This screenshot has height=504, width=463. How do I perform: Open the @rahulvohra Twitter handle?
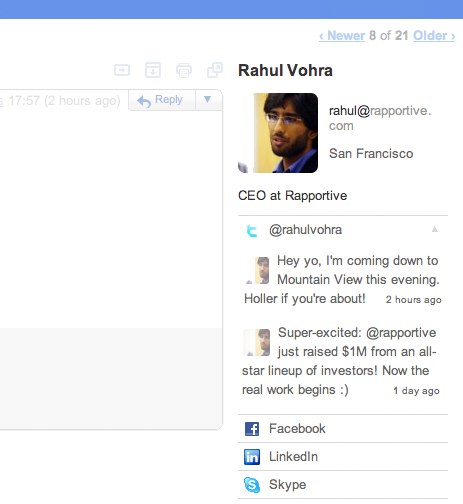click(305, 230)
